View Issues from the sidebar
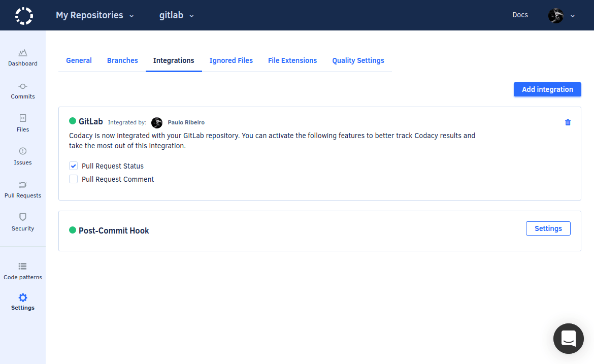This screenshot has width=594, height=364. tap(23, 151)
